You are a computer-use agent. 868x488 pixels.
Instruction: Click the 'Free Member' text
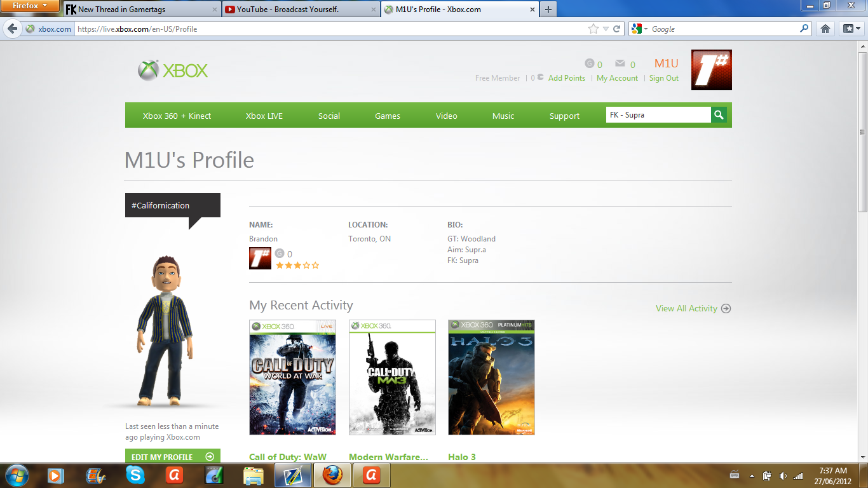point(498,78)
